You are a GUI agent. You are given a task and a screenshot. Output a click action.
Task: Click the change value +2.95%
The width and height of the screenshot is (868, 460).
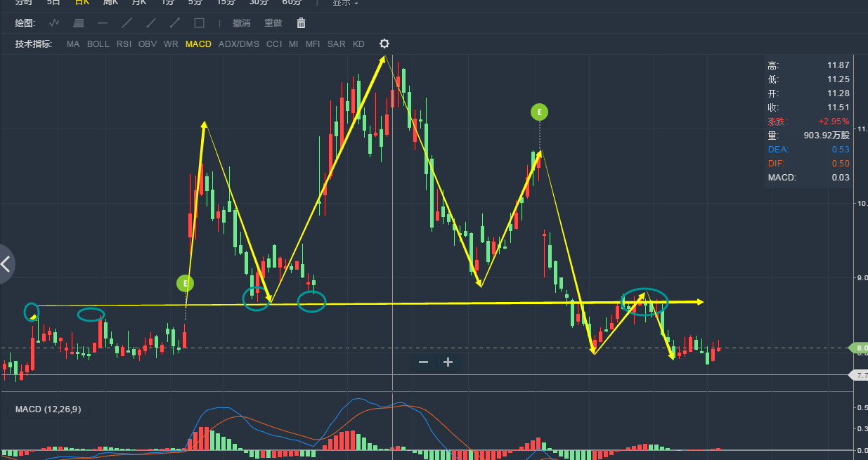834,121
